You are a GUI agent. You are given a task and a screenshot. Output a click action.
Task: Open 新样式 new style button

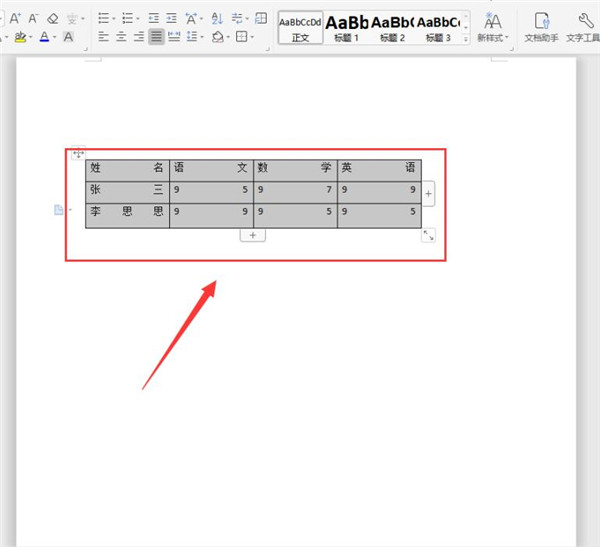pos(493,27)
